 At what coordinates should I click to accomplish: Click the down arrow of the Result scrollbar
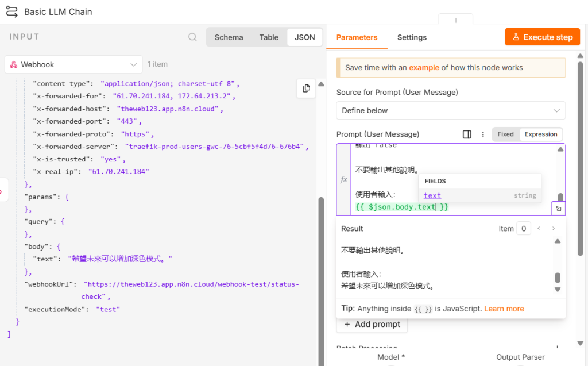click(x=558, y=290)
